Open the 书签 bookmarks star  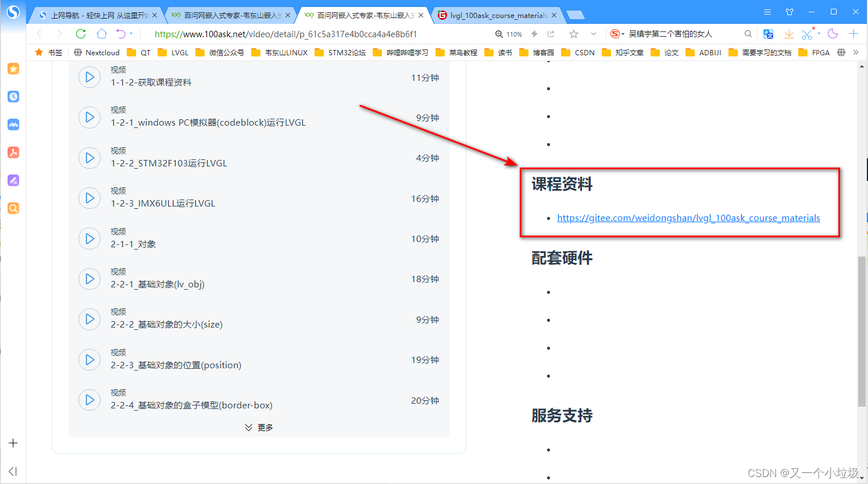tap(49, 52)
